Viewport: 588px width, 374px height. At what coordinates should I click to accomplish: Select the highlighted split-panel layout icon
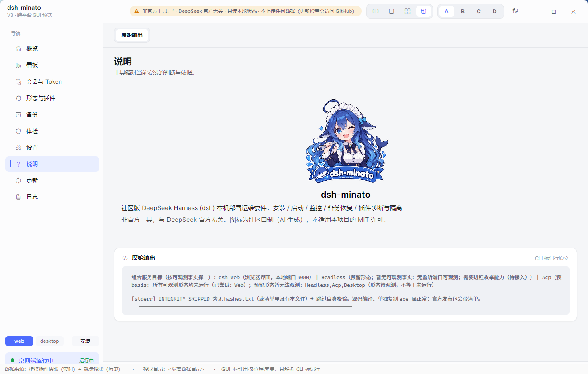click(x=424, y=12)
